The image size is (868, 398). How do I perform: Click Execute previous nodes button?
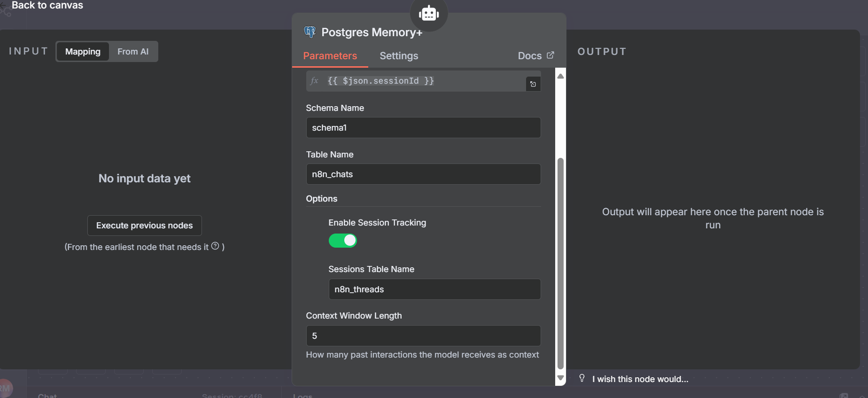[x=145, y=226]
